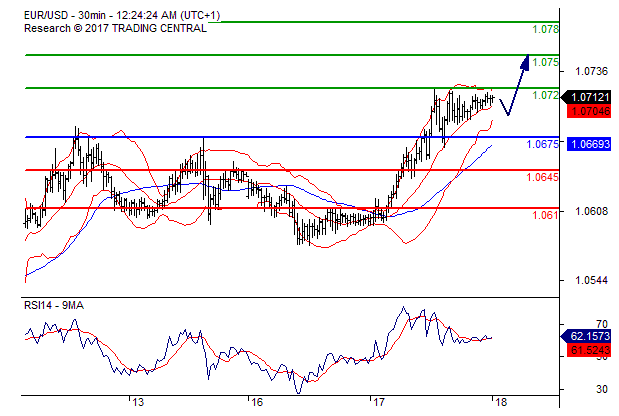The width and height of the screenshot is (619, 416).
Task: Select the 1.075 resistance level label
Action: click(x=545, y=62)
